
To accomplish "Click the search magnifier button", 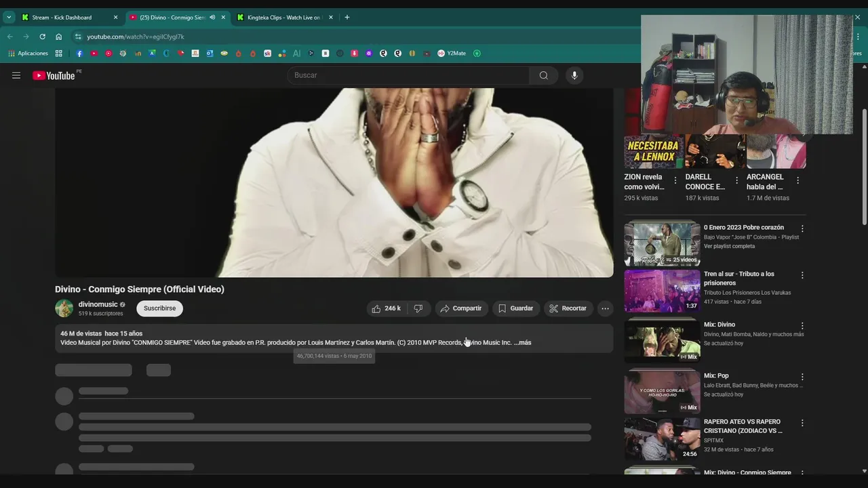I will click(x=543, y=75).
